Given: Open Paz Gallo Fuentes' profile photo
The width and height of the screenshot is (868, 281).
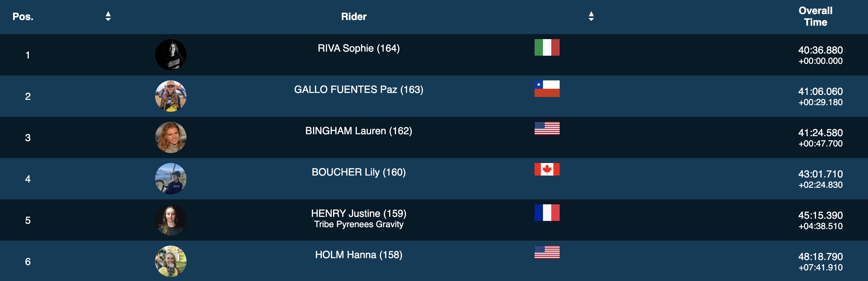Looking at the screenshot, I should [170, 96].
